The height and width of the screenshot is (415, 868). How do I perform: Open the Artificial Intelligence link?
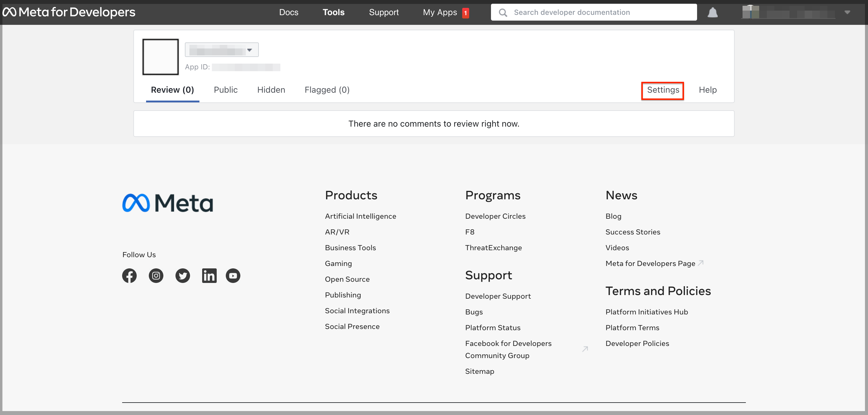coord(360,216)
